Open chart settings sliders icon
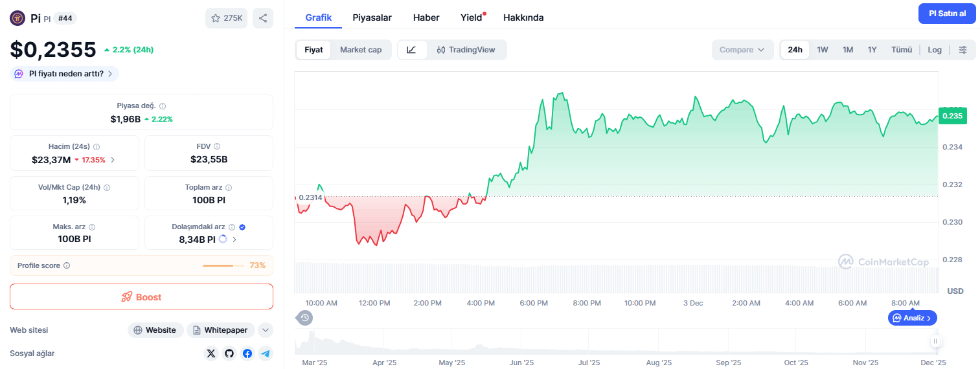980x369 pixels. click(x=963, y=50)
